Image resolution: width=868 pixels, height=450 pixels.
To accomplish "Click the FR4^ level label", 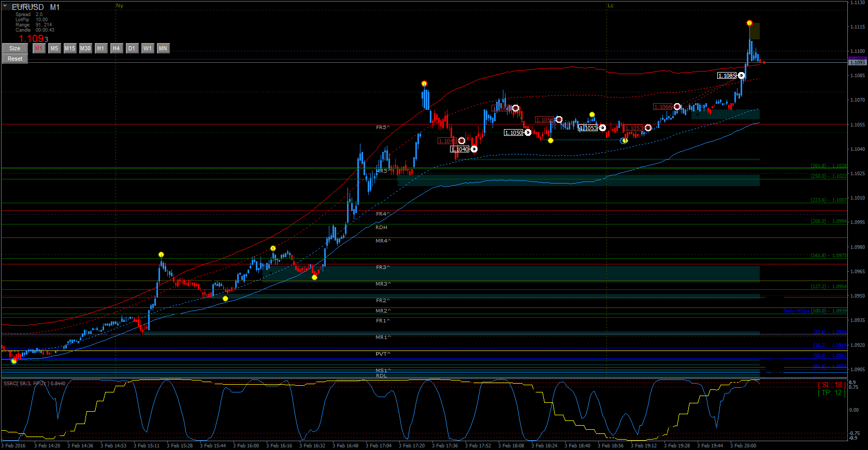I will point(383,214).
